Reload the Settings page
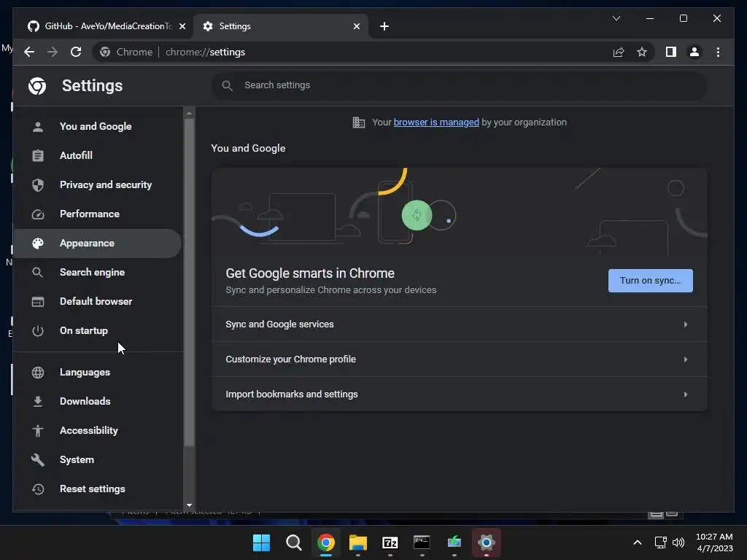Viewport: 747px width, 560px height. tap(76, 52)
